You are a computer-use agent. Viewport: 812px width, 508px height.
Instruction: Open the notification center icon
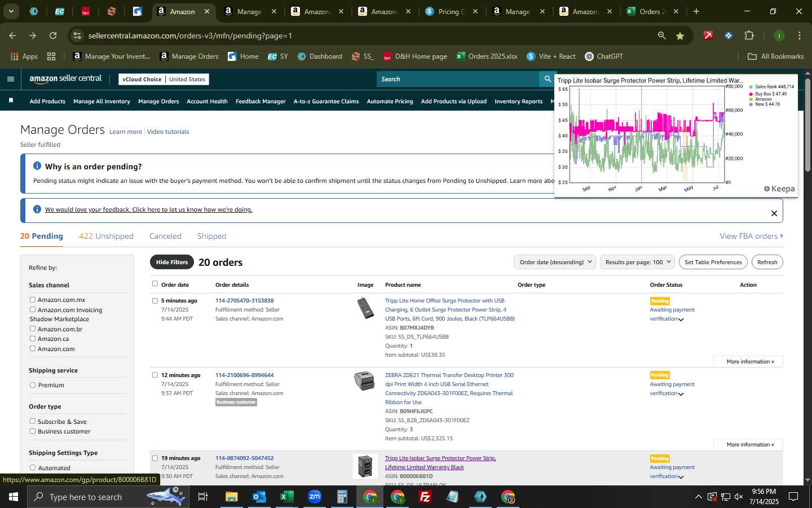(793, 497)
